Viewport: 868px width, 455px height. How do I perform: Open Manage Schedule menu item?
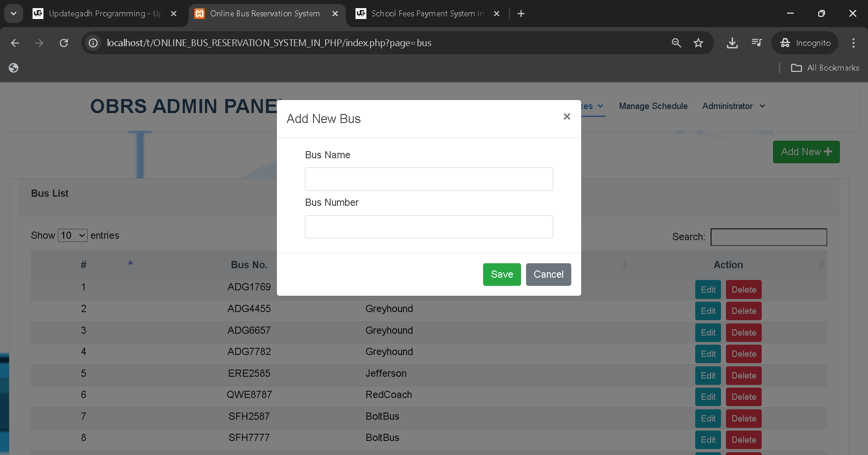653,106
